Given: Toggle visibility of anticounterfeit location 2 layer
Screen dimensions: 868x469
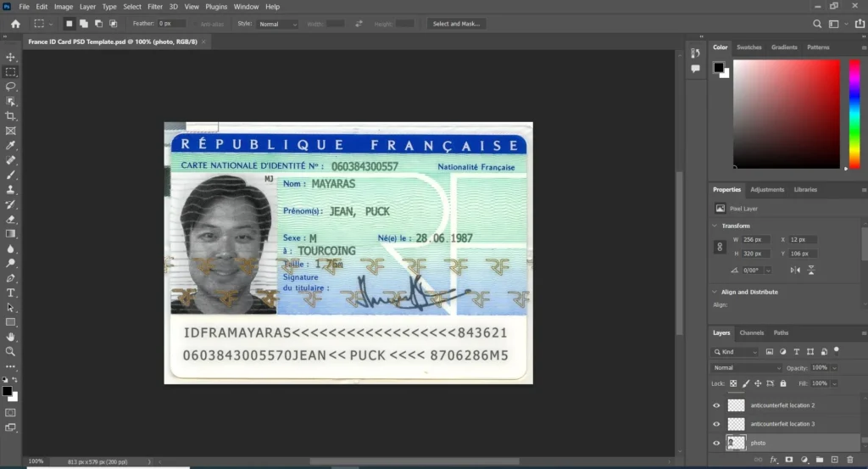Looking at the screenshot, I should click(716, 405).
